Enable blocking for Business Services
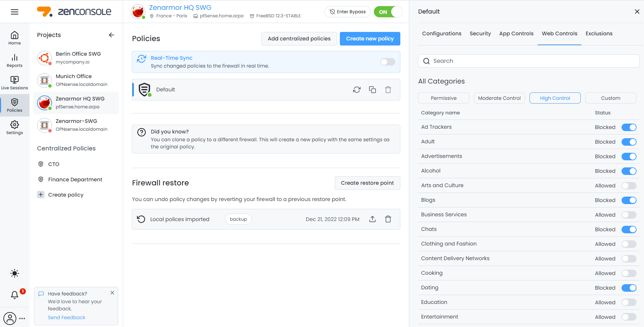The width and height of the screenshot is (644, 327). [x=629, y=215]
